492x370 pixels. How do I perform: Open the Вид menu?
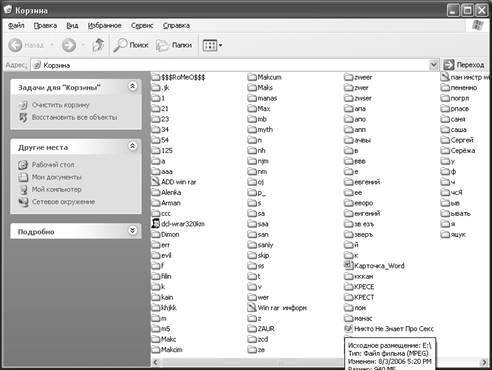pyautogui.click(x=72, y=26)
